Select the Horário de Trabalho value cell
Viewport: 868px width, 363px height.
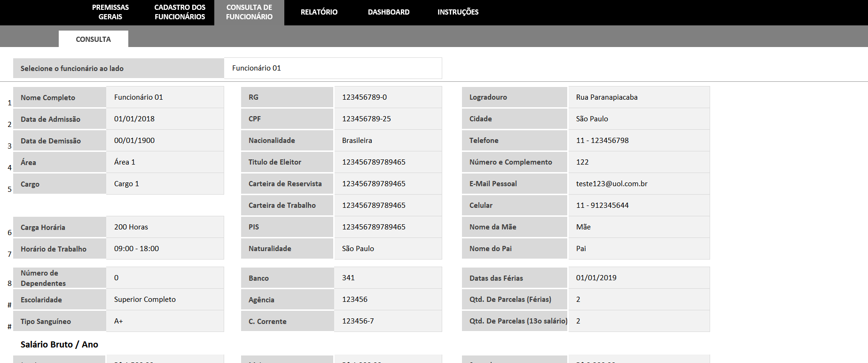[x=164, y=249]
